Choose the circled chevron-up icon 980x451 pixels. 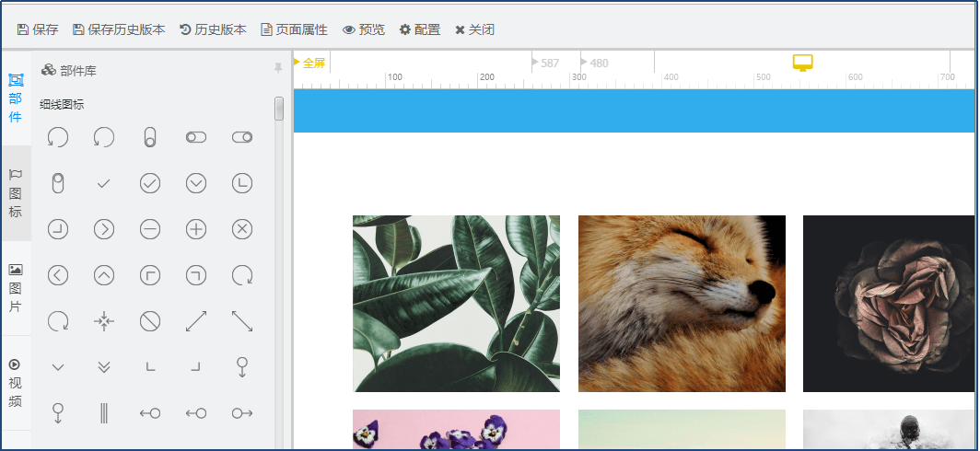(x=104, y=275)
